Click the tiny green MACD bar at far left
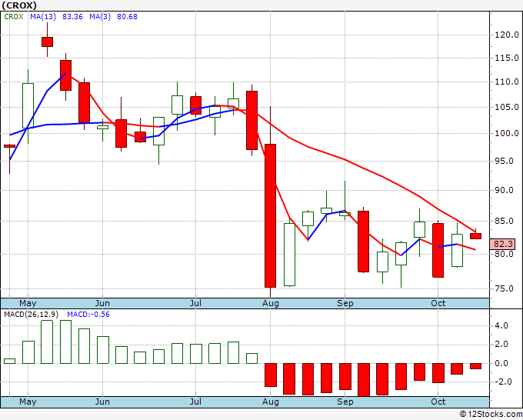The height and width of the screenshot is (420, 523). point(9,361)
